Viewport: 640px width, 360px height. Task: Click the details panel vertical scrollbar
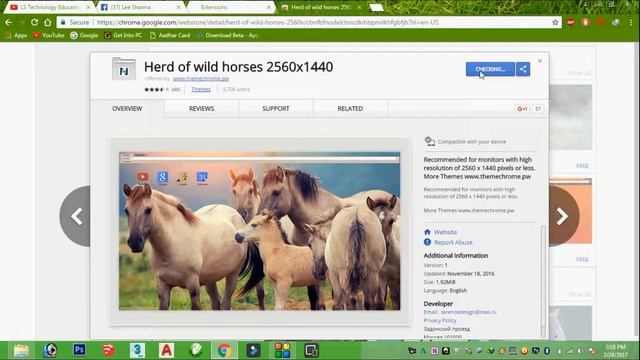(x=543, y=282)
